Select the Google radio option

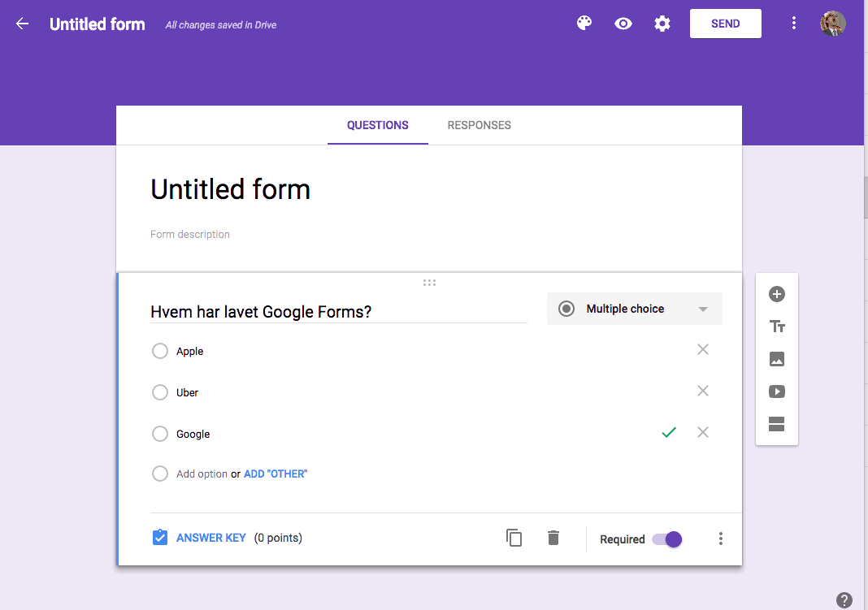click(160, 434)
